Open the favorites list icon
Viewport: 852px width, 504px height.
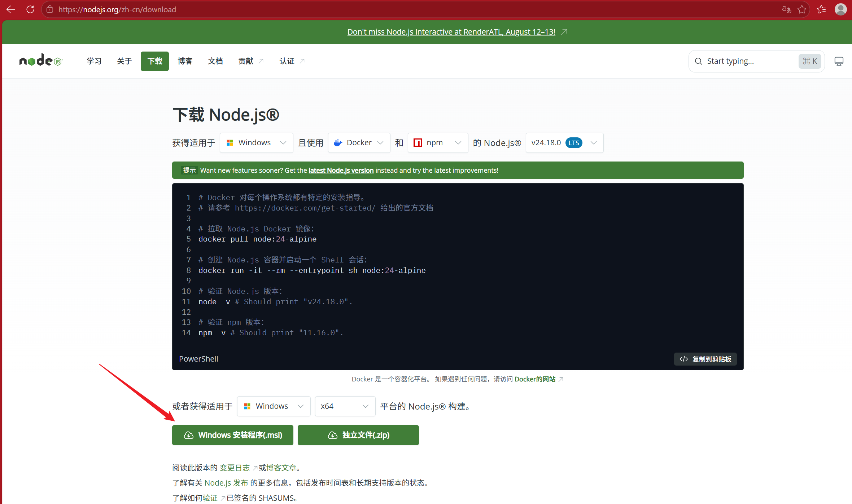coord(822,9)
